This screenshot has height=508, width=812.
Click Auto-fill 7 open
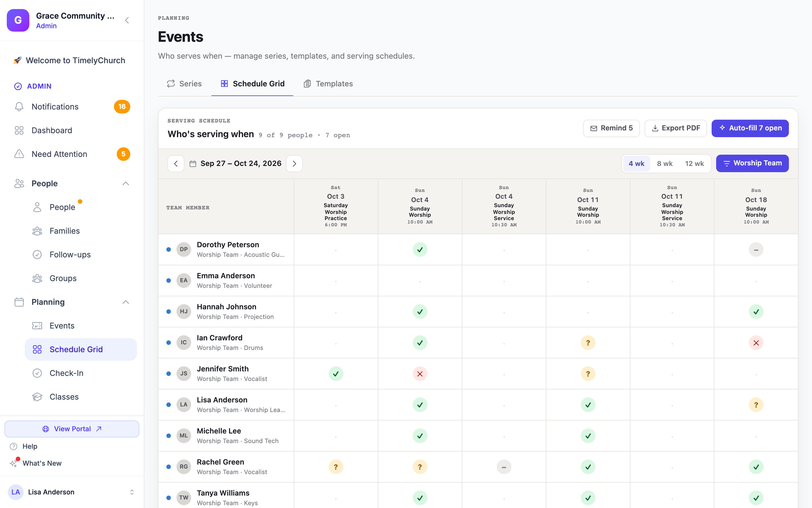tap(750, 128)
